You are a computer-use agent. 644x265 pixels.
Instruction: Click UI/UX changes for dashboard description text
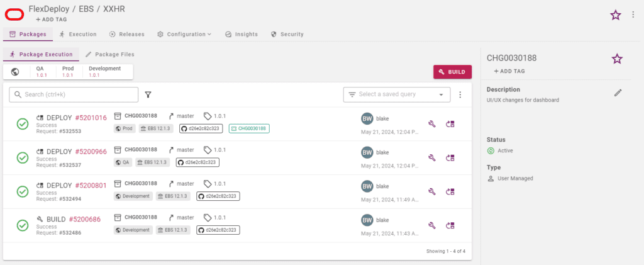coord(523,100)
